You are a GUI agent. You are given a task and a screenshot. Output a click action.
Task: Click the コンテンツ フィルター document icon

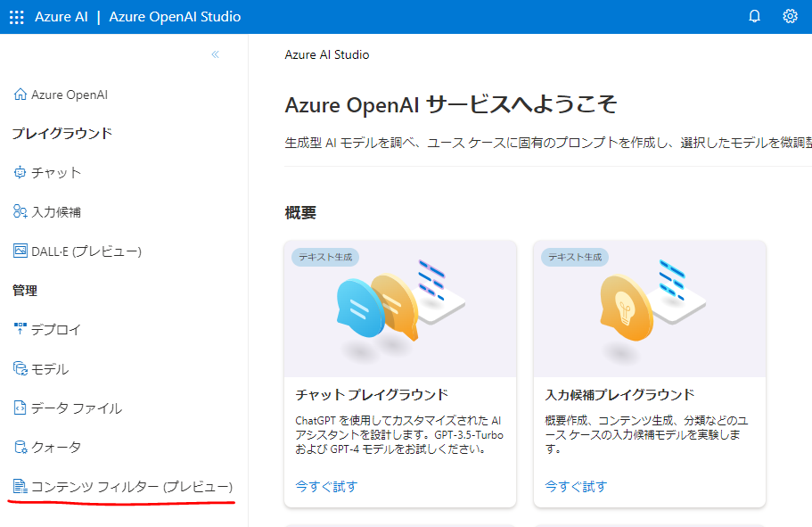point(21,486)
